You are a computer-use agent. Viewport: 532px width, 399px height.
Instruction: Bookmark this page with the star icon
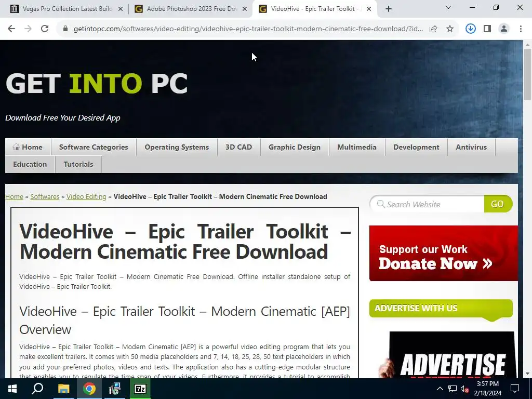pyautogui.click(x=450, y=29)
